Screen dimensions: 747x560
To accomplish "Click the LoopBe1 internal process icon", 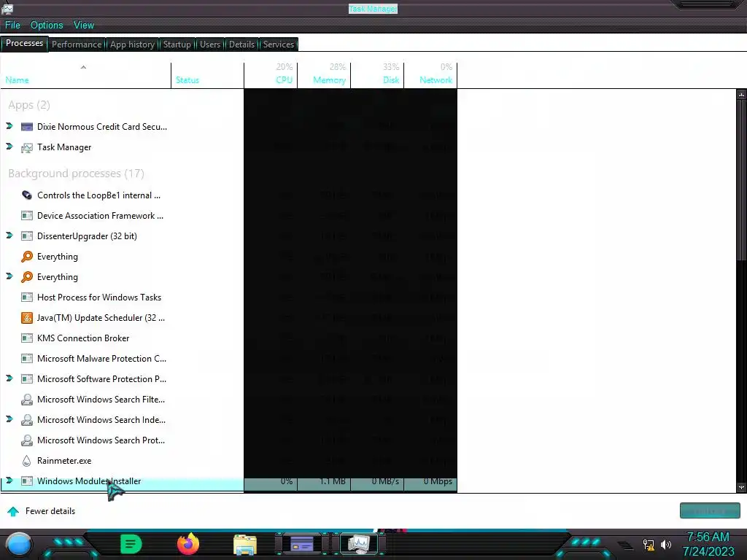I will (27, 195).
